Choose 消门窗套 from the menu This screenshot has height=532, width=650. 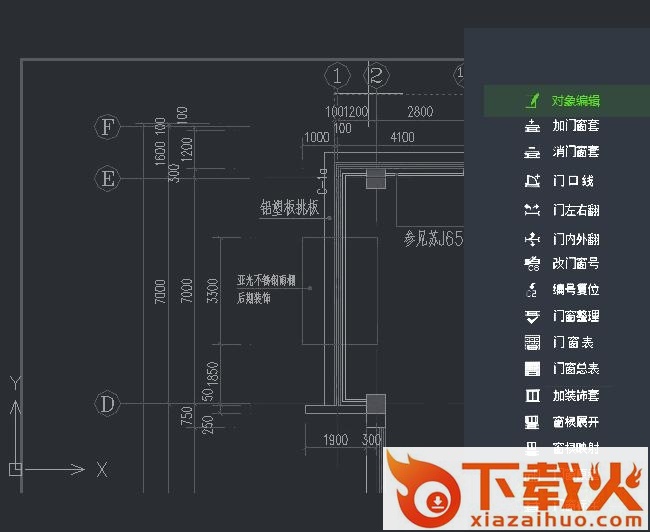(x=575, y=152)
